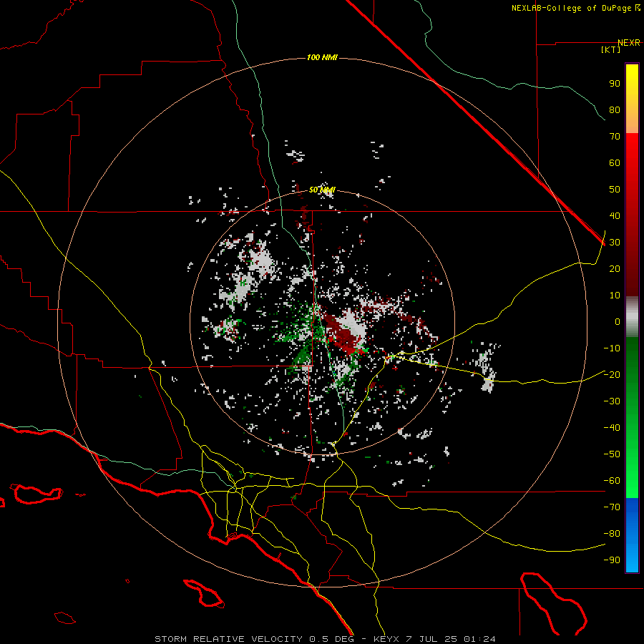Select the -10 value on velocity scale
The image size is (644, 644).
coord(612,348)
